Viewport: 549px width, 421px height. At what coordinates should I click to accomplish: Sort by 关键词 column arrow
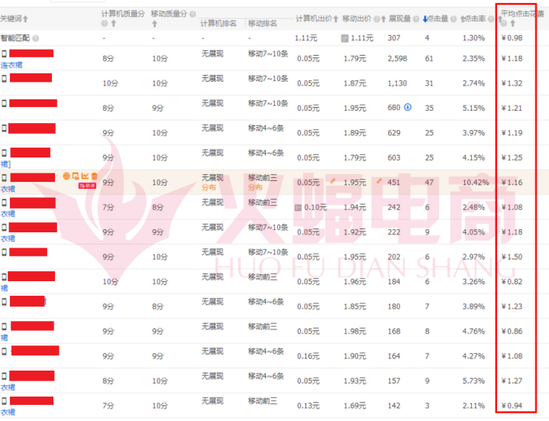pyautogui.click(x=26, y=19)
